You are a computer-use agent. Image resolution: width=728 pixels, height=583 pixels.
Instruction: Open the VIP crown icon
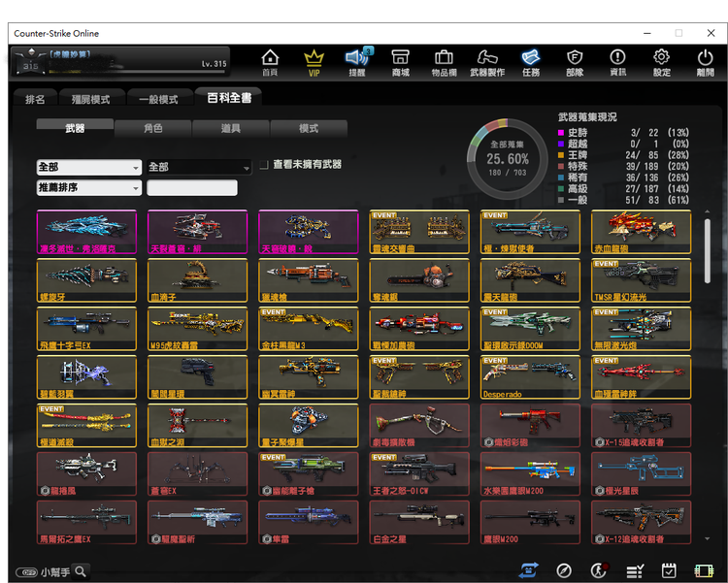coord(314,63)
